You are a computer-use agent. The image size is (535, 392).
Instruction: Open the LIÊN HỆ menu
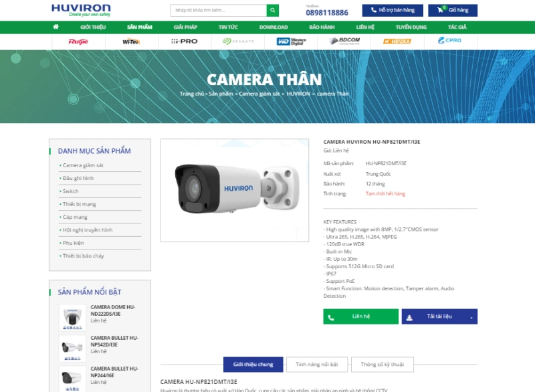(365, 27)
